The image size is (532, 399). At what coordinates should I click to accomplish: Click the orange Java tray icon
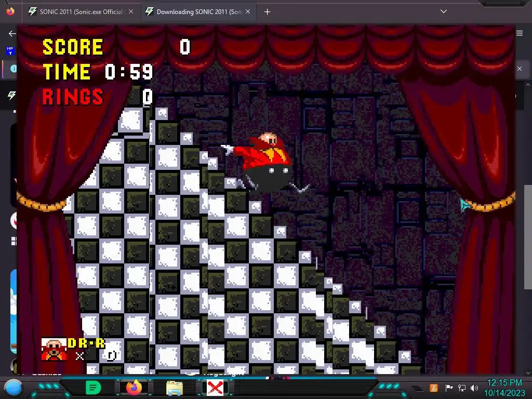pyautogui.click(x=434, y=388)
